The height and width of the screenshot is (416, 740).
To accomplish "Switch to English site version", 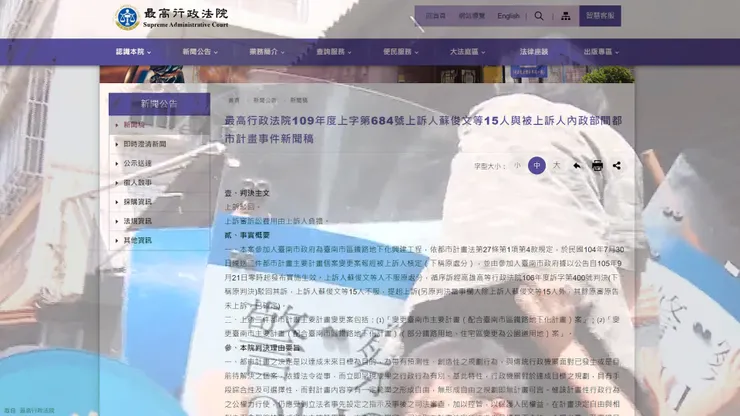I will [508, 16].
